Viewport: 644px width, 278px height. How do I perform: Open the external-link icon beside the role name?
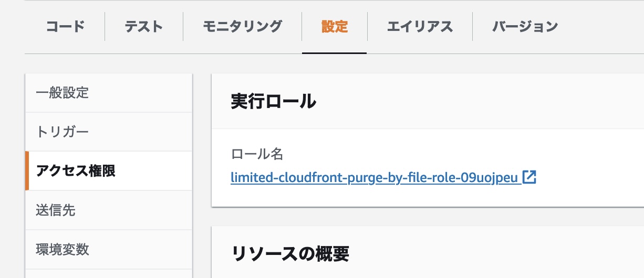pos(529,177)
